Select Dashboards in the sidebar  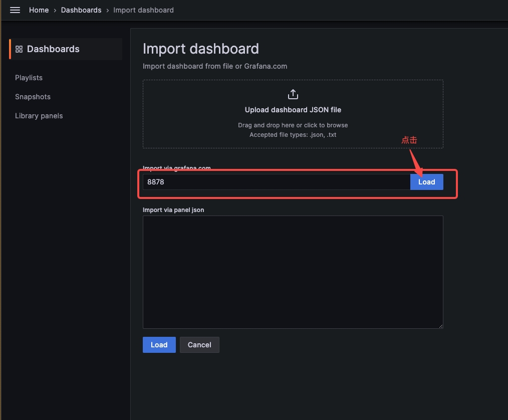pos(66,49)
